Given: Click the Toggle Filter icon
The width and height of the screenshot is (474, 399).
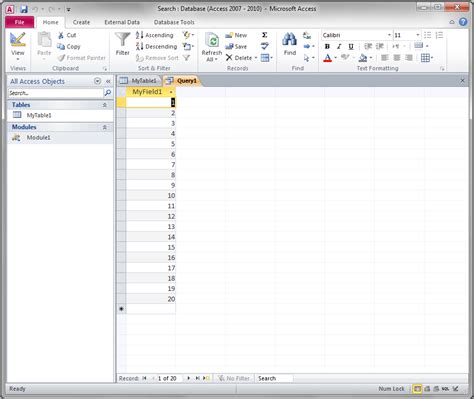Looking at the screenshot, I should click(x=187, y=58).
